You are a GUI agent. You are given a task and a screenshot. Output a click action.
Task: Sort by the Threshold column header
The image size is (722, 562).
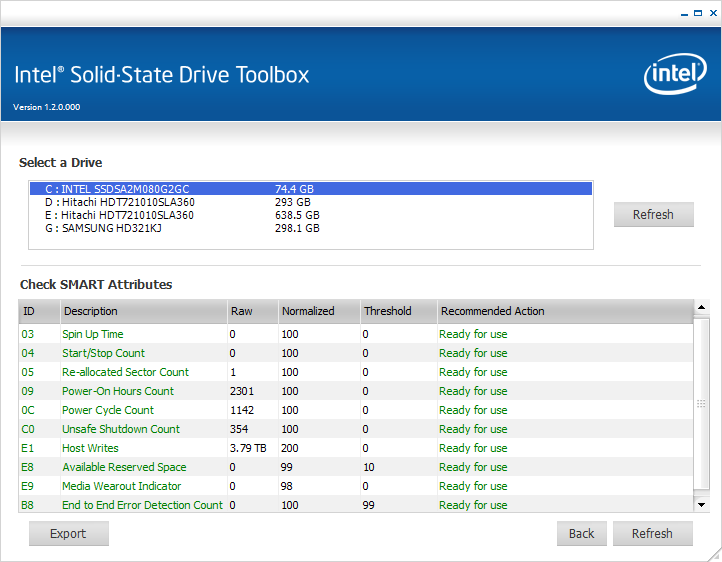point(399,312)
